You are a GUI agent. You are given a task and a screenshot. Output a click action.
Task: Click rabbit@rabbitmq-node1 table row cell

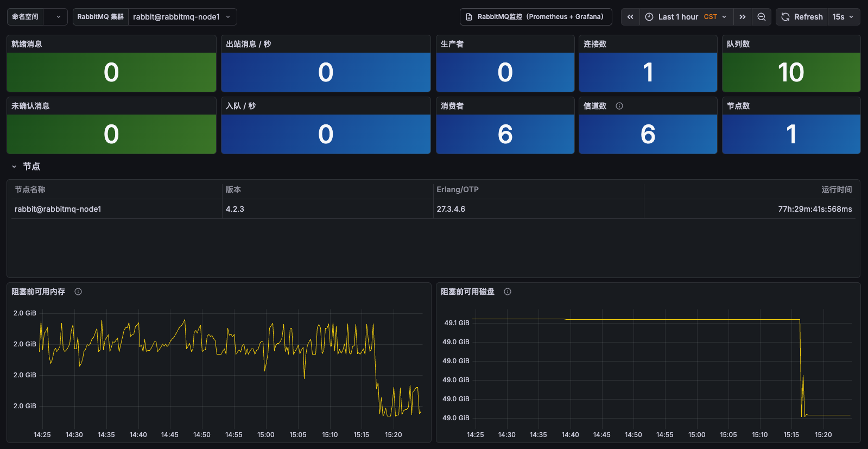pos(58,209)
